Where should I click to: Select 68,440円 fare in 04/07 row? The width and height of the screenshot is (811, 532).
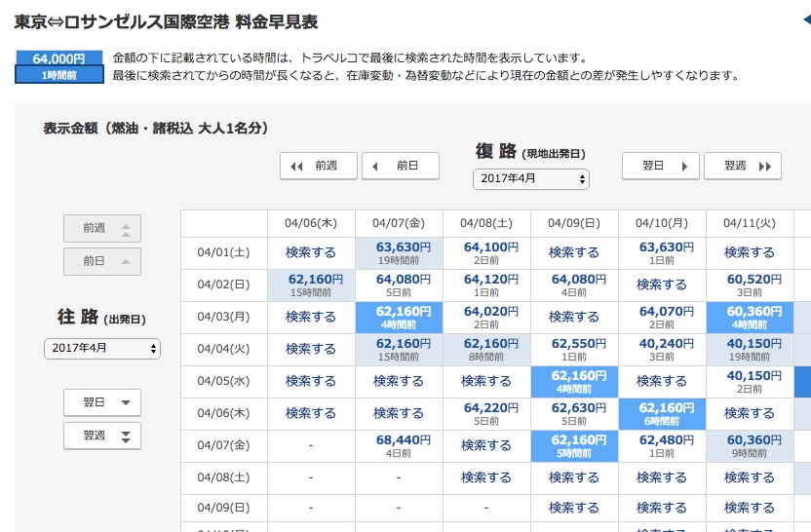click(x=399, y=446)
